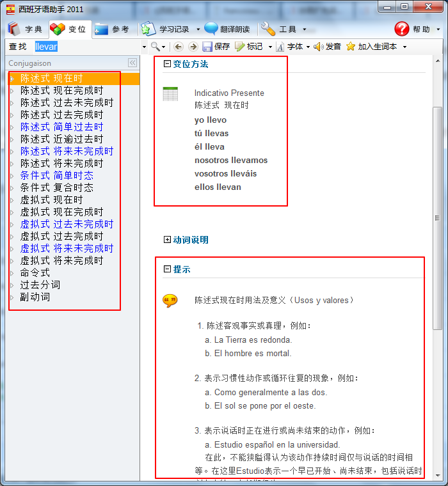The height and width of the screenshot is (486, 448).
Task: Click the 工具 wrench icon
Action: click(268, 29)
